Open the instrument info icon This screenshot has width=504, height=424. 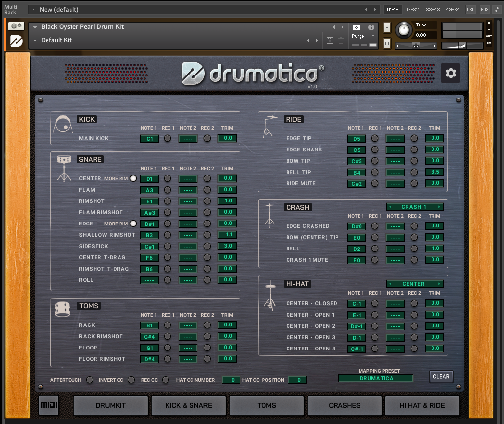371,27
